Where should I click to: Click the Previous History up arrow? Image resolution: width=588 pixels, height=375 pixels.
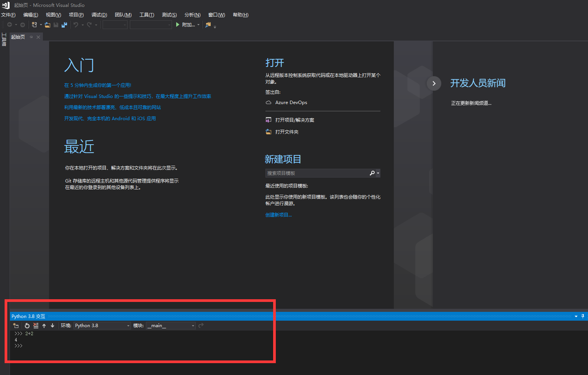coord(44,326)
